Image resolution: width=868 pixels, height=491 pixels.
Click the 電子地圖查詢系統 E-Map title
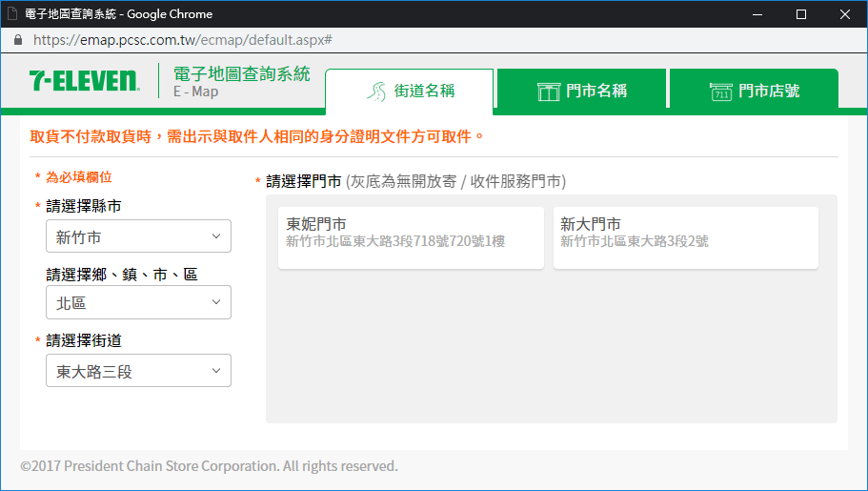tap(241, 82)
